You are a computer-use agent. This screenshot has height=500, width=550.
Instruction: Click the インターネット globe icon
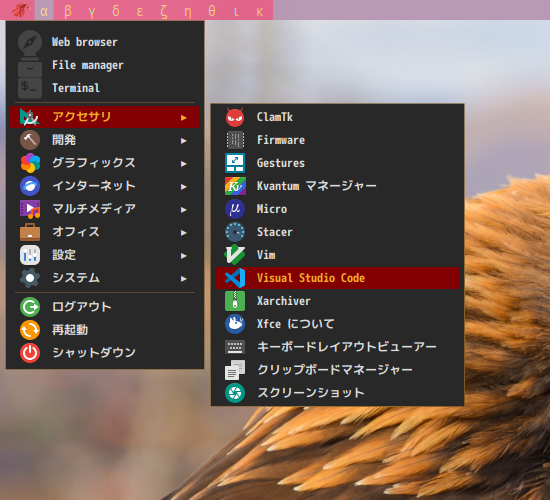click(x=30, y=186)
